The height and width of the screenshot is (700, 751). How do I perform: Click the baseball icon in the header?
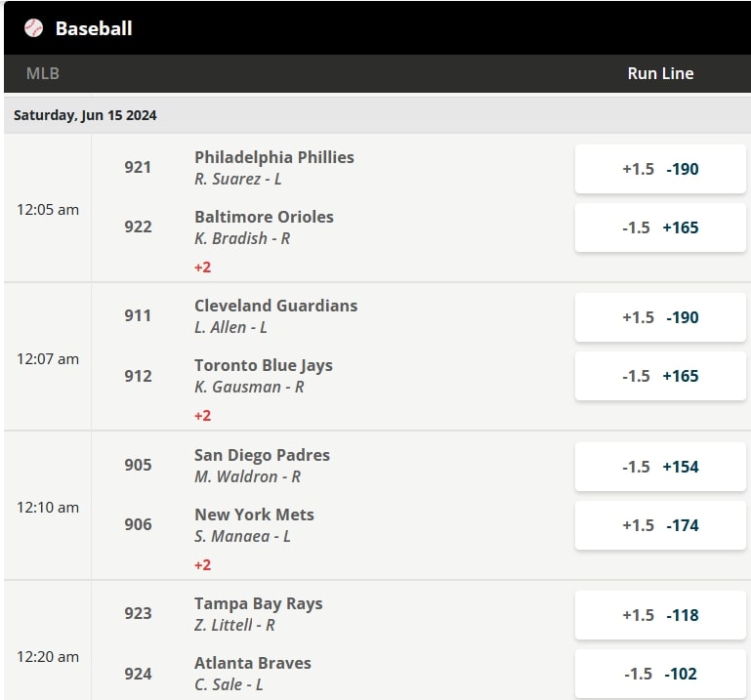click(x=34, y=28)
